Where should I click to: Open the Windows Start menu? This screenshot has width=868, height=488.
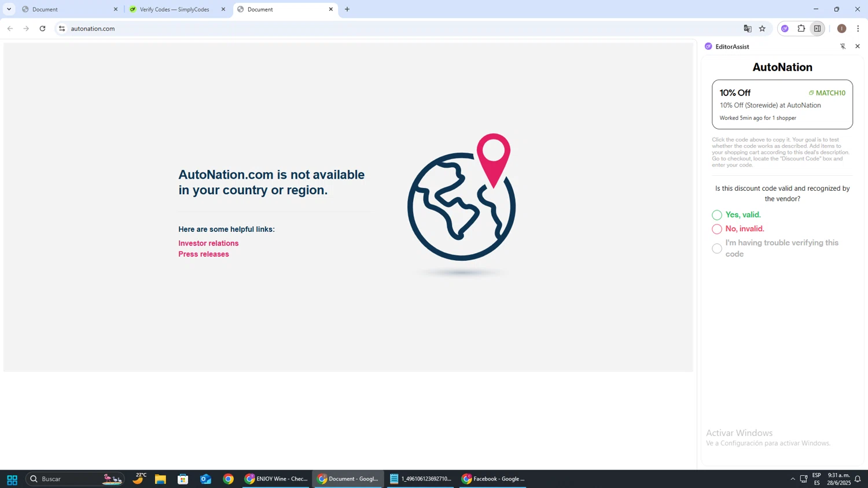12,479
